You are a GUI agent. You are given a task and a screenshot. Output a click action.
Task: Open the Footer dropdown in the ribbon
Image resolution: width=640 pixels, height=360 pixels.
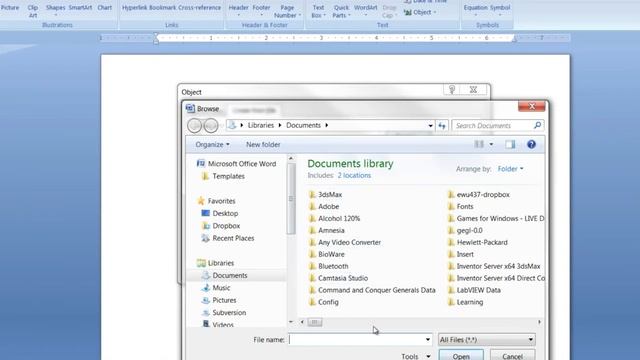pyautogui.click(x=261, y=11)
